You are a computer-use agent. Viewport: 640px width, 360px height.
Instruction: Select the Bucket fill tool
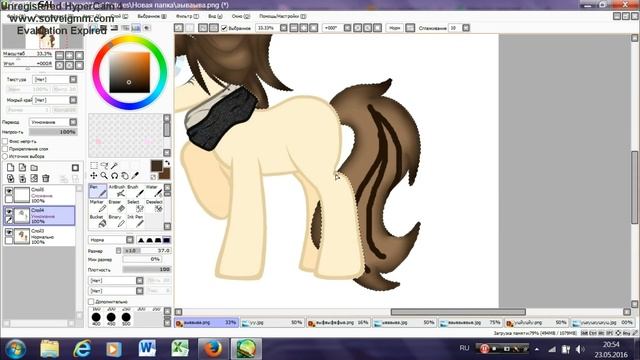[98, 222]
